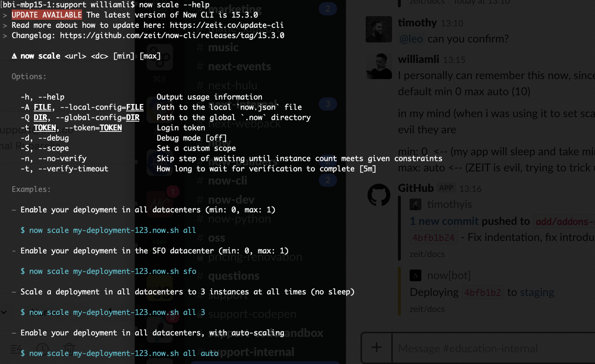Click the 13:10 timestamp on timothy's message
595x364 pixels.
click(452, 23)
